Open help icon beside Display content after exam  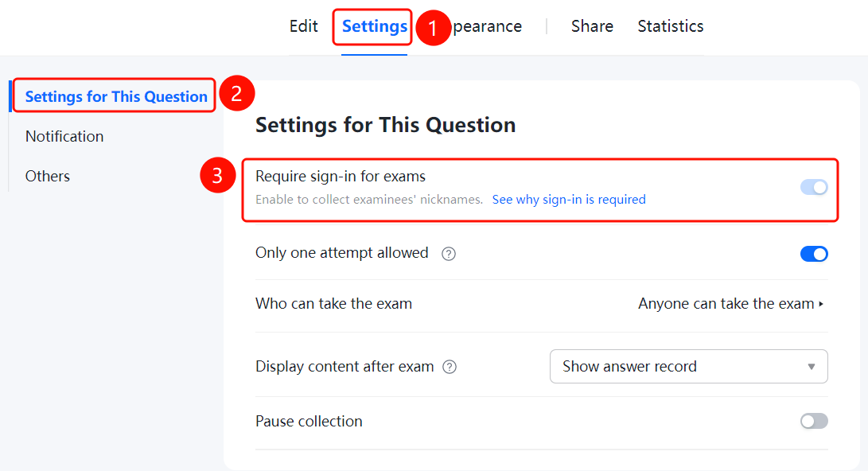(x=450, y=367)
